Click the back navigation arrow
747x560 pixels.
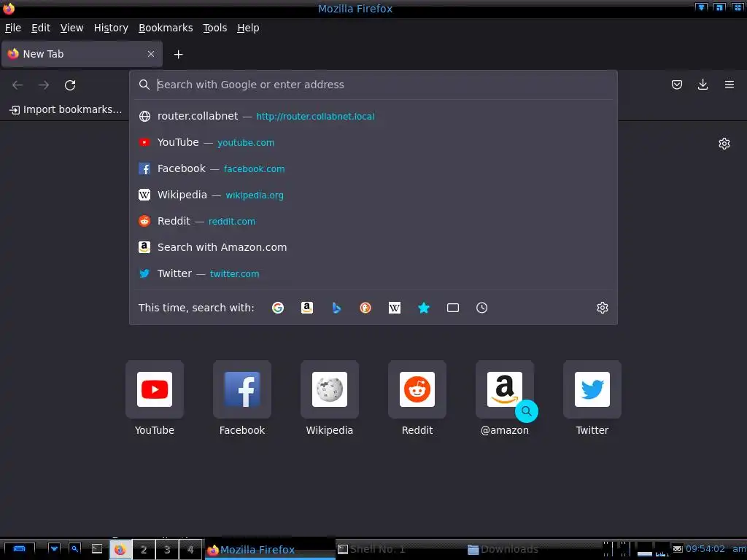(x=18, y=85)
